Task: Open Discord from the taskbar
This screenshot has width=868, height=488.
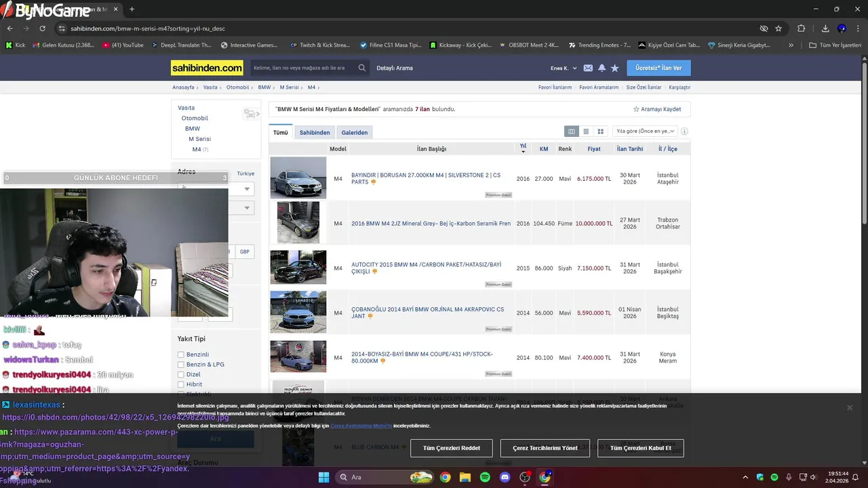Action: (x=505, y=477)
